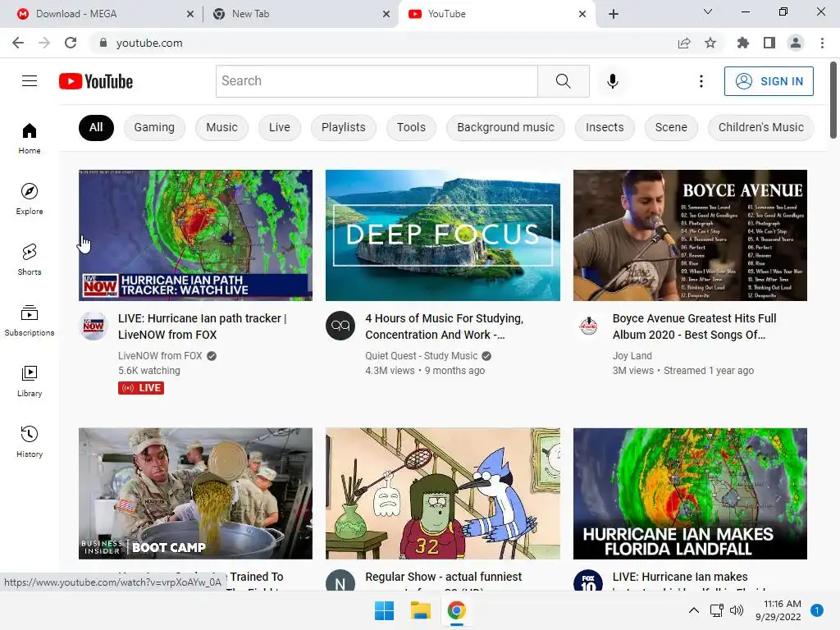Viewport: 840px width, 630px height.
Task: Open Joy Land channel avatar
Action: point(588,326)
